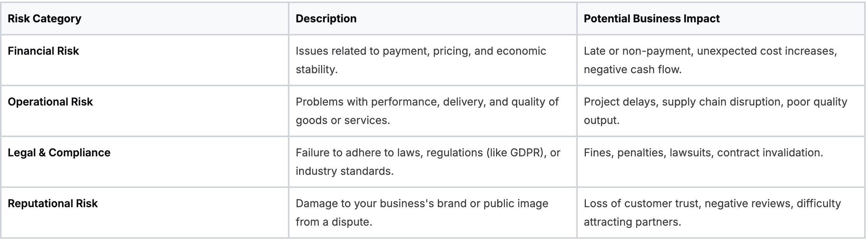Click the Operational Risk category cell
868x243 pixels.
pos(50,102)
